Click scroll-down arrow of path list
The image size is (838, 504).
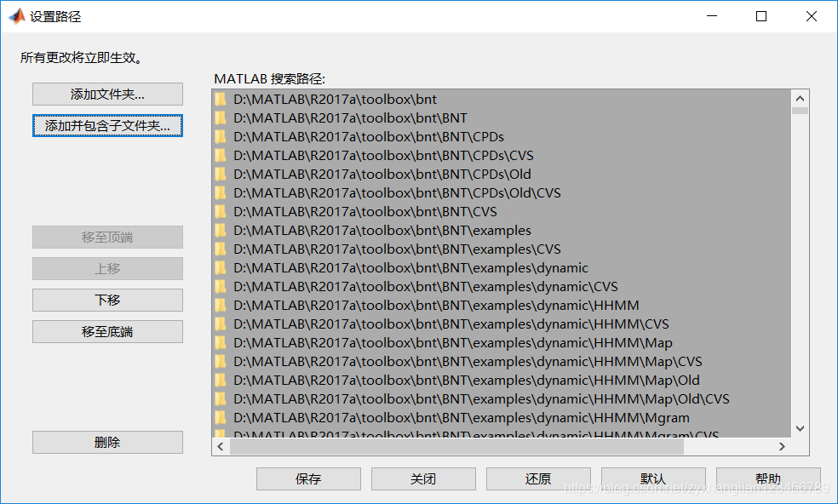(x=800, y=428)
